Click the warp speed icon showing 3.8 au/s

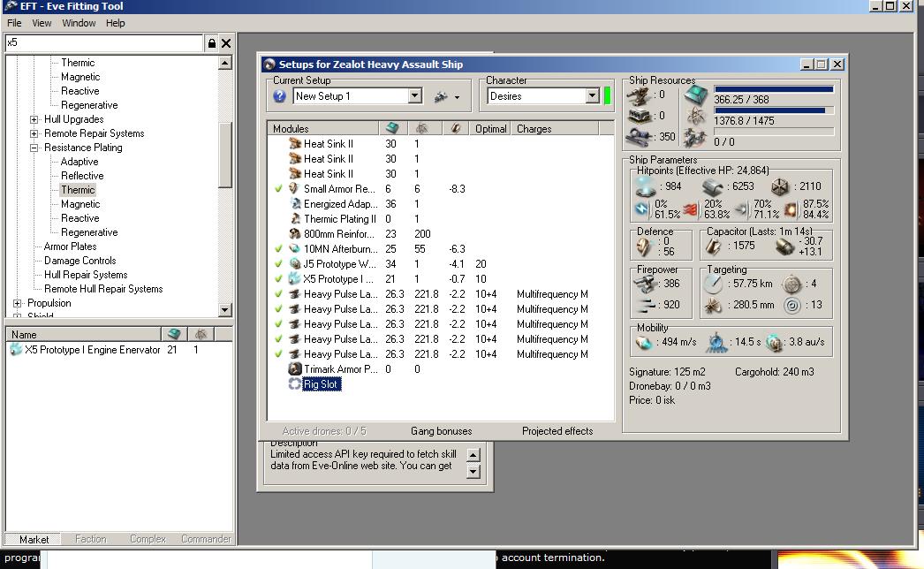[x=775, y=342]
